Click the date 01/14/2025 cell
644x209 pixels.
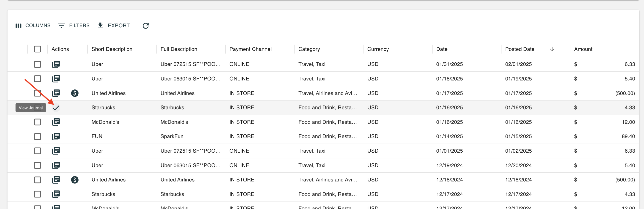click(x=449, y=136)
